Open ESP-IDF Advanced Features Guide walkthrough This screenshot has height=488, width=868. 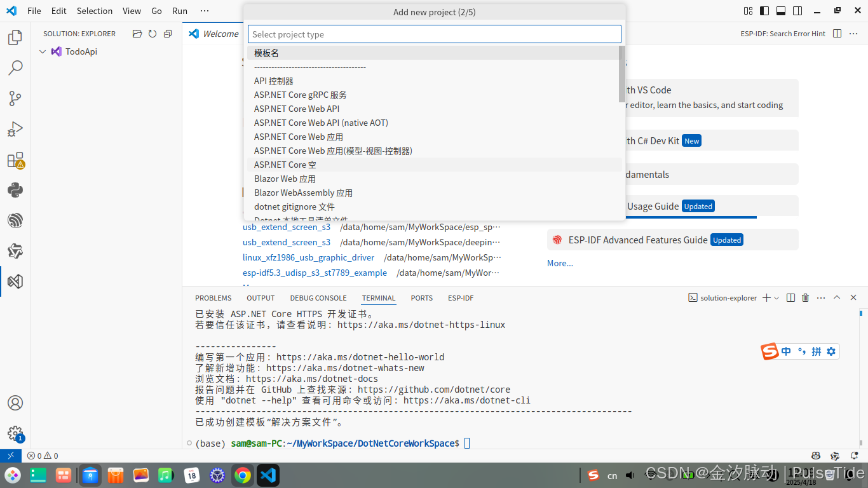click(x=672, y=240)
